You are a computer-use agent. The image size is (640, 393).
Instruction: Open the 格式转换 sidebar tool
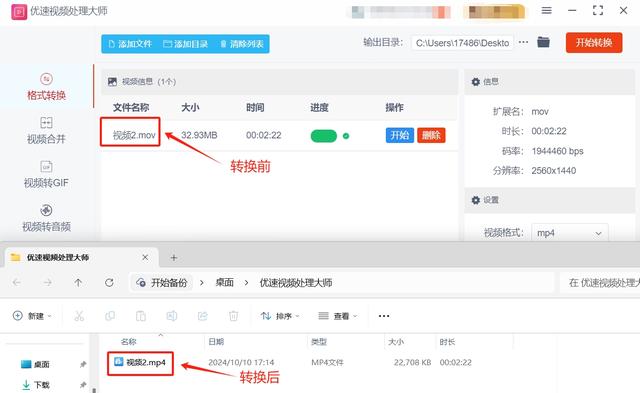(46, 87)
